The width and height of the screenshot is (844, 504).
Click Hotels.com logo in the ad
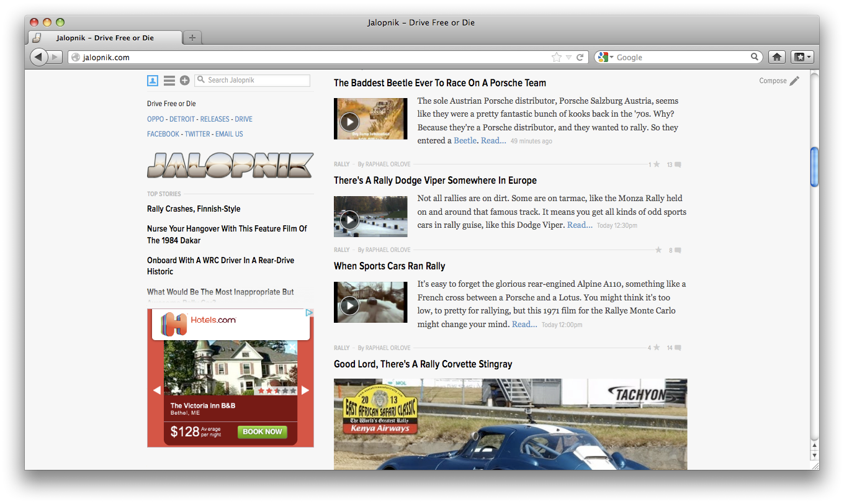(199, 323)
